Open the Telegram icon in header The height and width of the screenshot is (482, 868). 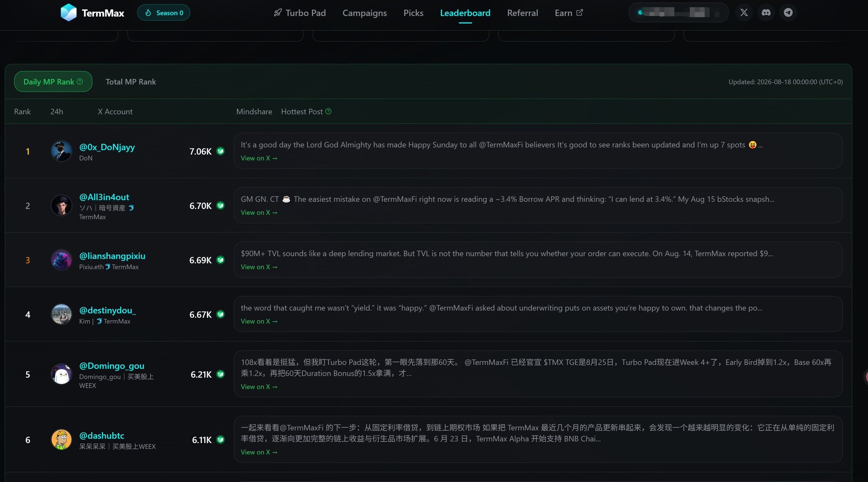point(788,13)
